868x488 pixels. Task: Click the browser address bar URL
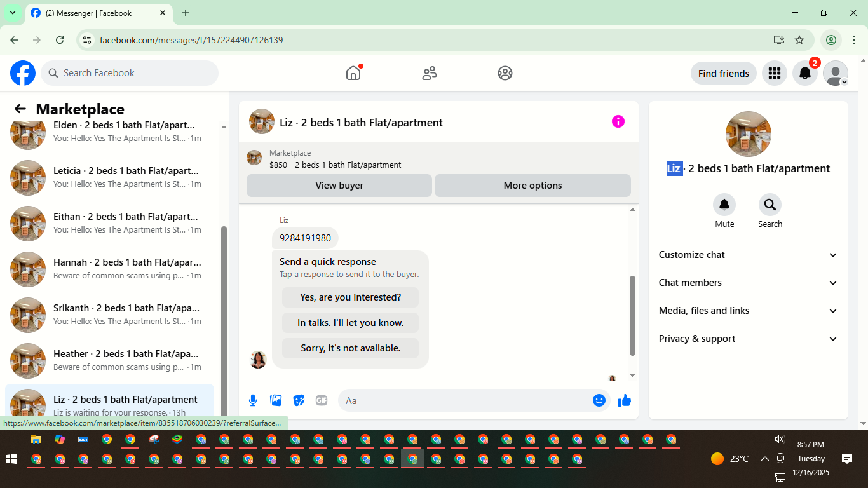tap(191, 40)
